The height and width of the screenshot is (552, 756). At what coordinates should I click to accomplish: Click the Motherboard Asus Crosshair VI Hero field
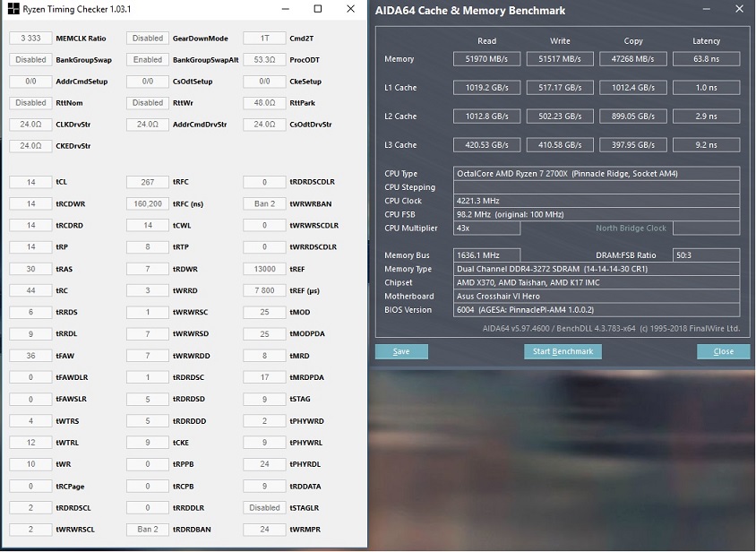(x=597, y=296)
